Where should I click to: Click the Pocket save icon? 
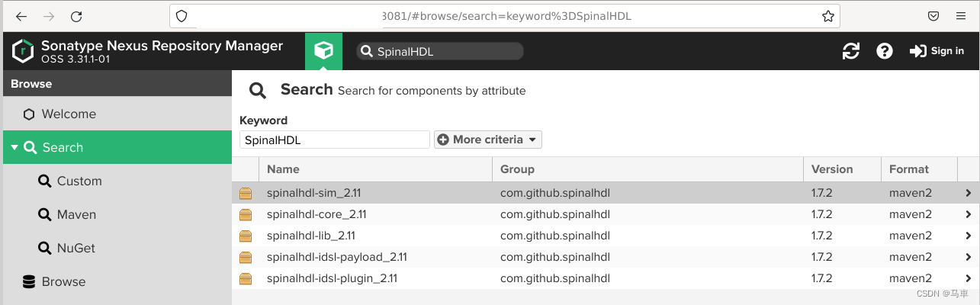click(x=933, y=16)
